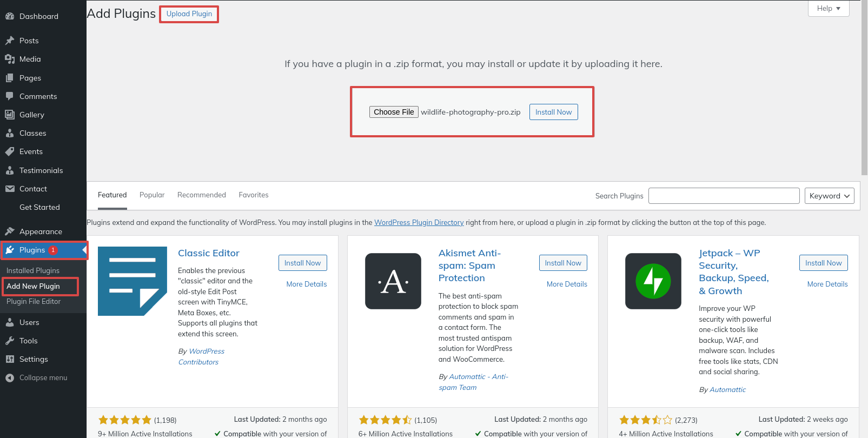Click the Testimonials icon in sidebar
This screenshot has width=868, height=438.
10,170
